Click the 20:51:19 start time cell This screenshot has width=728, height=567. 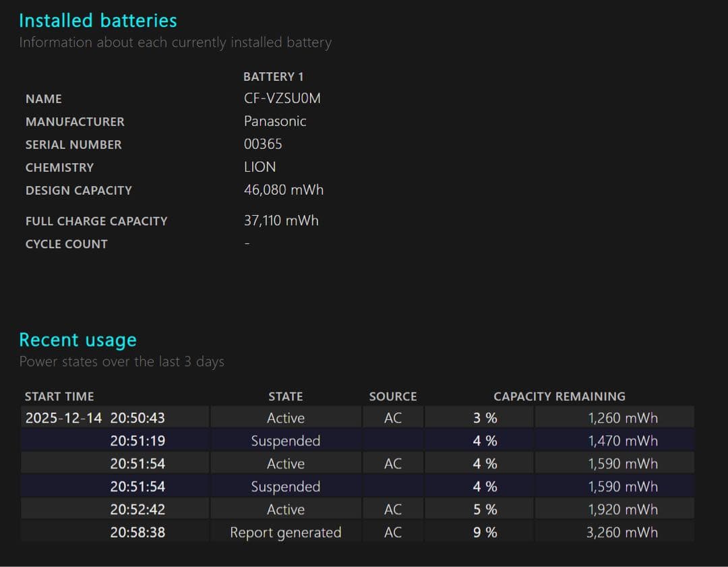point(138,441)
